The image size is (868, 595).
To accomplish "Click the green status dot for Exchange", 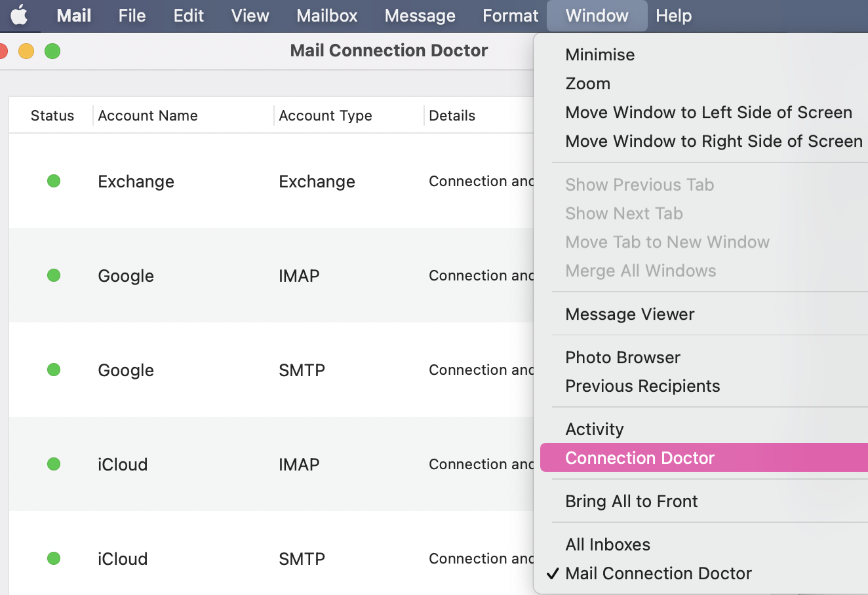I will click(54, 181).
